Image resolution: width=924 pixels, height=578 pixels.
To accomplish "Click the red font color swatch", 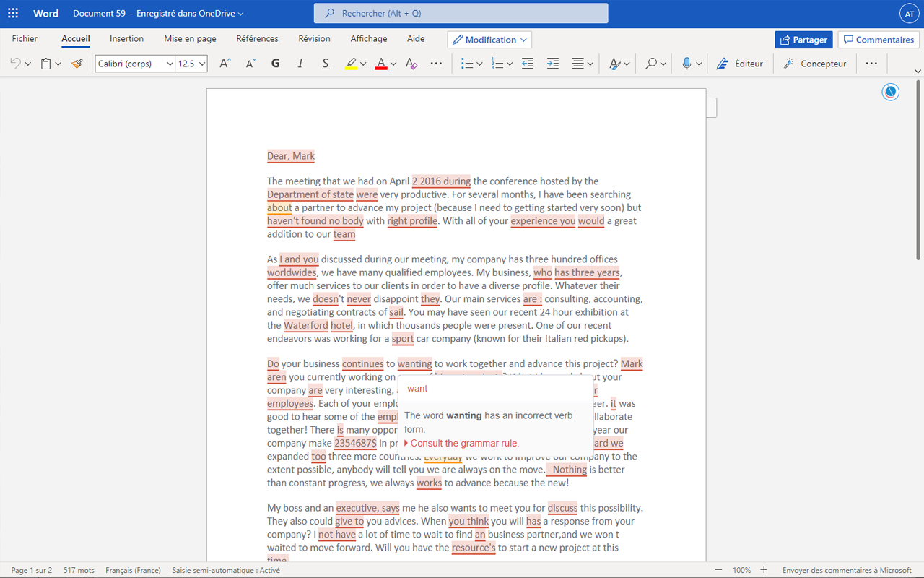I will [380, 64].
